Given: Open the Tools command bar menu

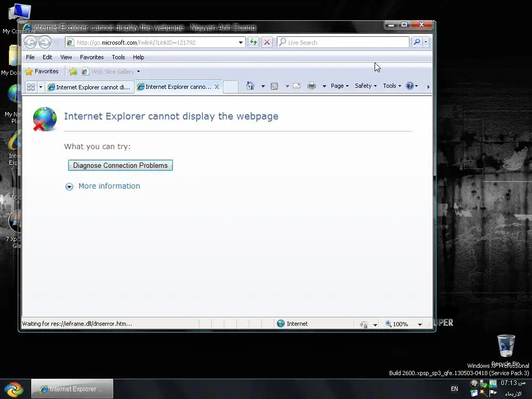Looking at the screenshot, I should coord(392,86).
